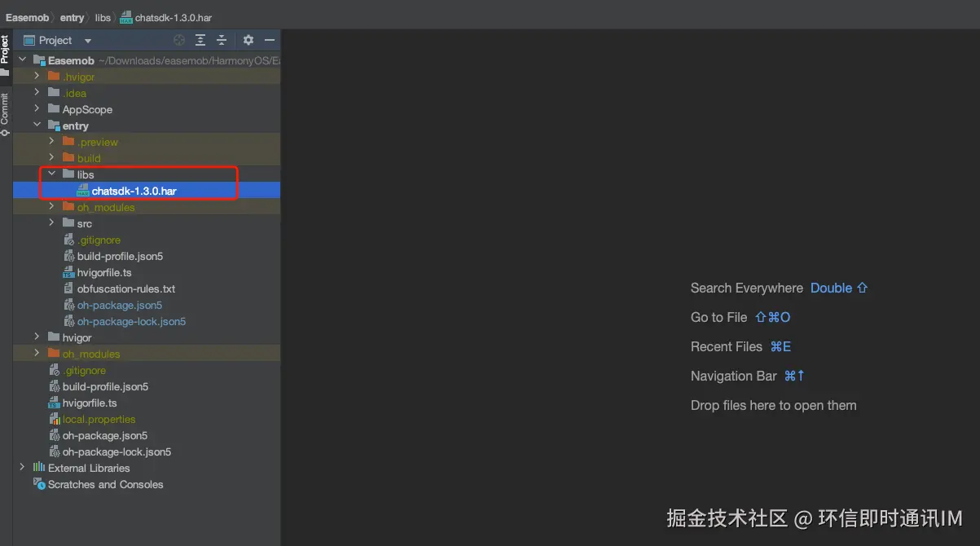The width and height of the screenshot is (980, 546).
Task: Click entry in the breadcrumb bar
Action: pyautogui.click(x=72, y=16)
